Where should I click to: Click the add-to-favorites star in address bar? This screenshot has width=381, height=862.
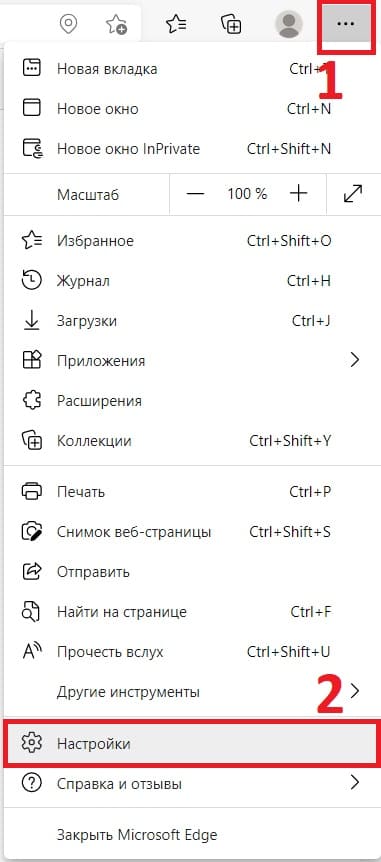point(116,25)
